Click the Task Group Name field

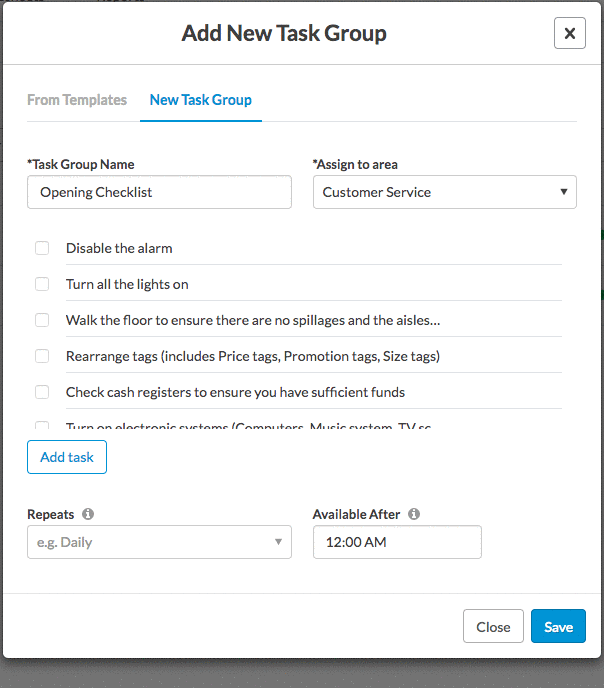(x=159, y=192)
